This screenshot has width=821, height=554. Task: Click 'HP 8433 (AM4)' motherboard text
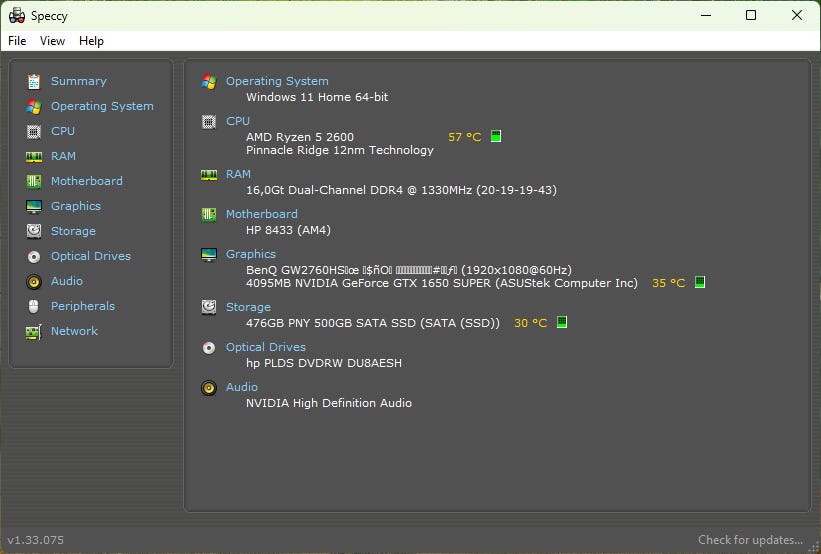pos(289,230)
